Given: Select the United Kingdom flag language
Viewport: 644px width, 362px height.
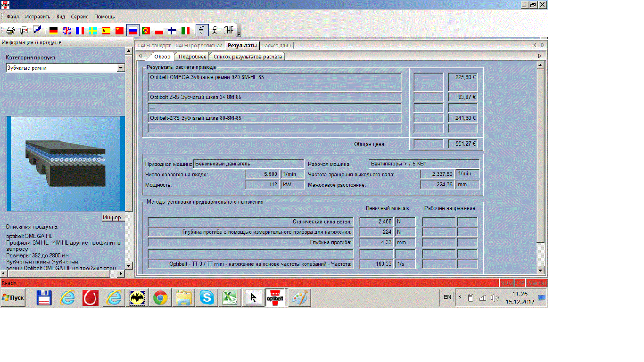Looking at the screenshot, I should (x=67, y=31).
